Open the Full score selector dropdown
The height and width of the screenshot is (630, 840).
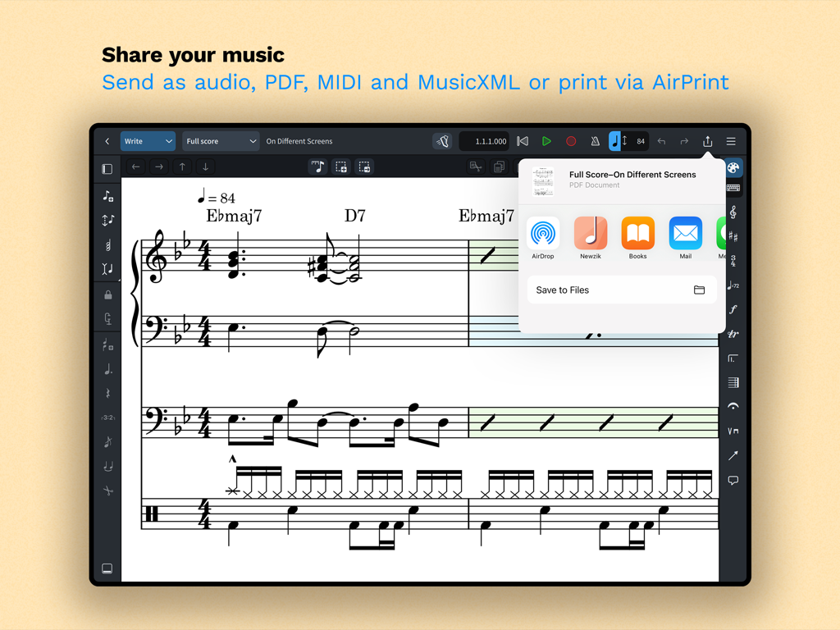pyautogui.click(x=221, y=141)
